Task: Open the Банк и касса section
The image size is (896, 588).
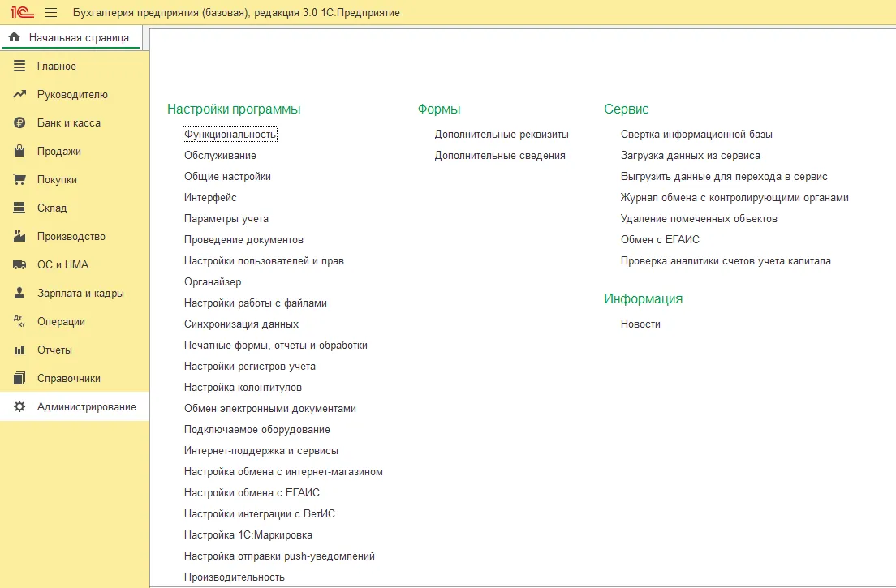Action: click(68, 122)
